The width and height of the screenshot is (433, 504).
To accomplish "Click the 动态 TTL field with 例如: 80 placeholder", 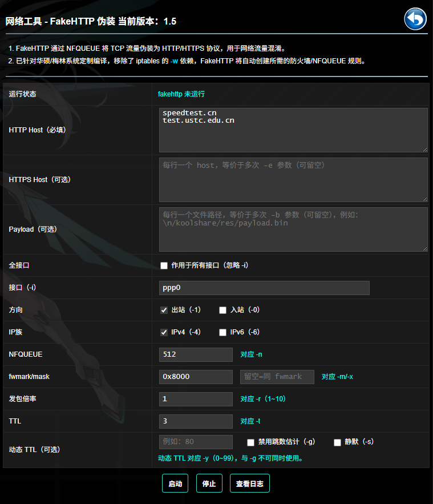I will pyautogui.click(x=196, y=442).
